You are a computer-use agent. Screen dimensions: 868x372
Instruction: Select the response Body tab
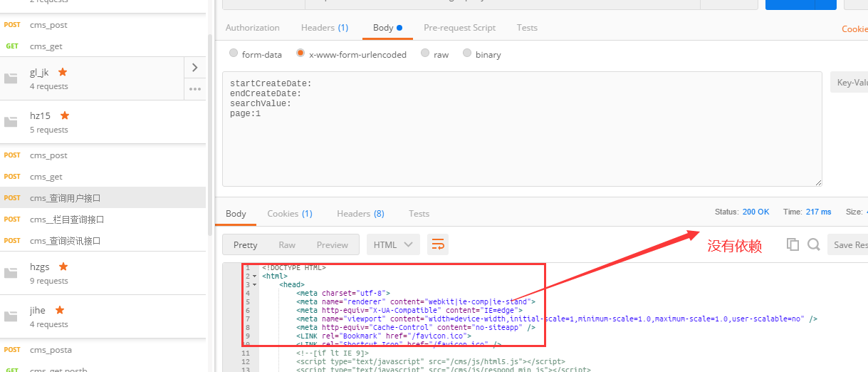pyautogui.click(x=236, y=213)
